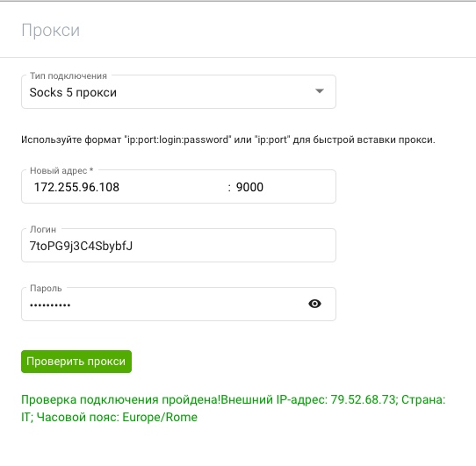
Task: Click the Проверить прокси button
Action: coord(76,362)
